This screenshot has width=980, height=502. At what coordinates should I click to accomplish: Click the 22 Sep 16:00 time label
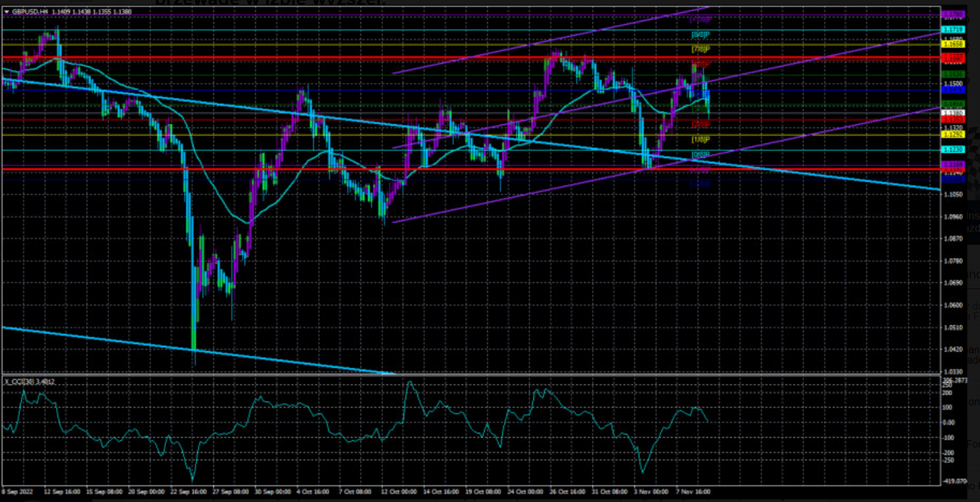click(x=188, y=492)
